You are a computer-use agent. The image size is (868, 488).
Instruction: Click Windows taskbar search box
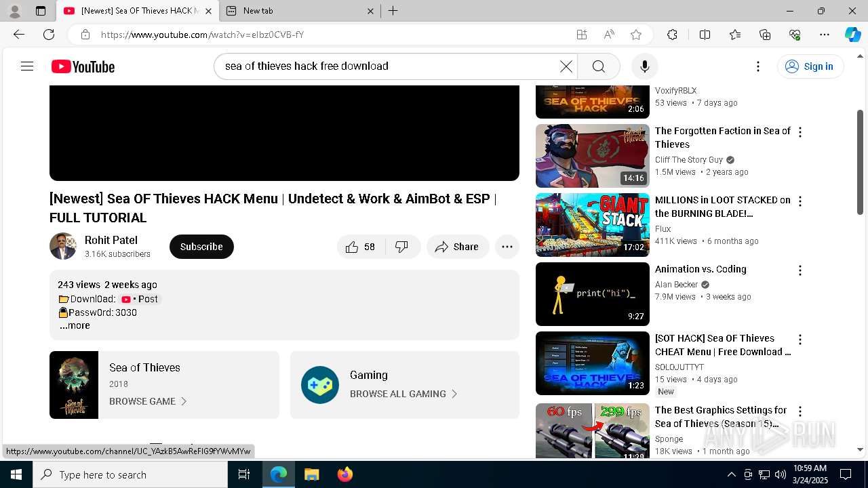pyautogui.click(x=130, y=474)
